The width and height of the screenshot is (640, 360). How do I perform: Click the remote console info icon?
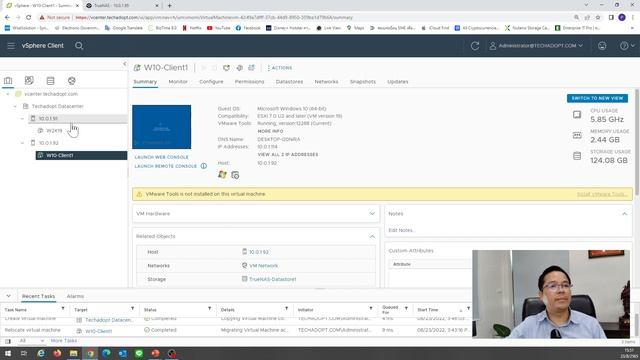point(204,166)
